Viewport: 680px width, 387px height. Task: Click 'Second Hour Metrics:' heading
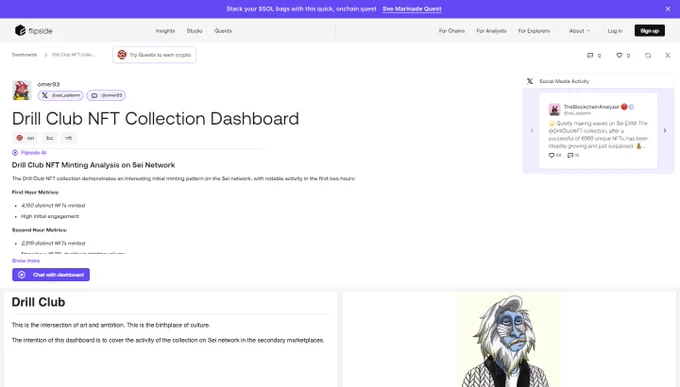(39, 230)
